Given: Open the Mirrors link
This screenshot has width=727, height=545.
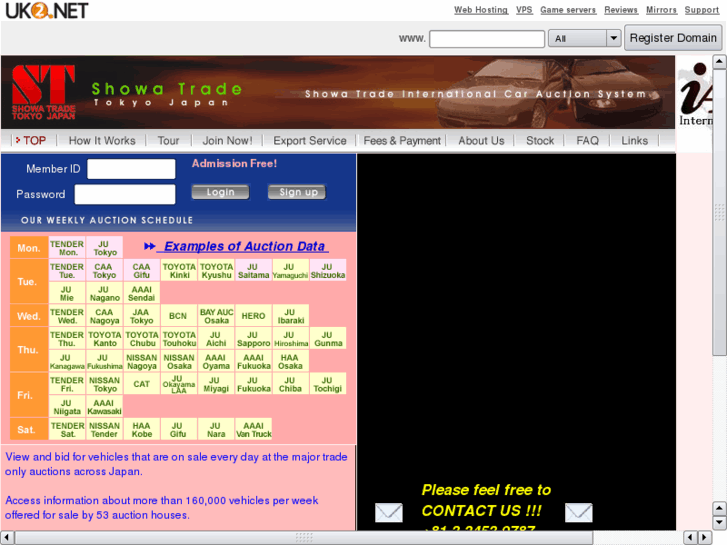Looking at the screenshot, I should tap(662, 10).
